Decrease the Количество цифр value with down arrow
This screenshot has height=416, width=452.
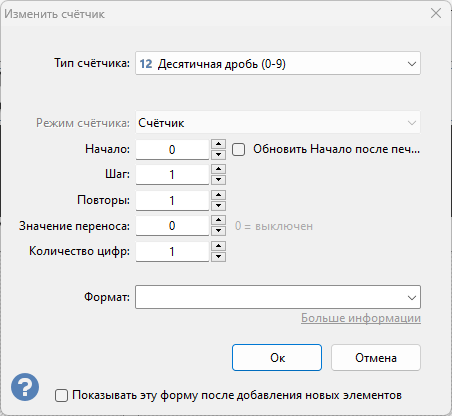tap(218, 257)
